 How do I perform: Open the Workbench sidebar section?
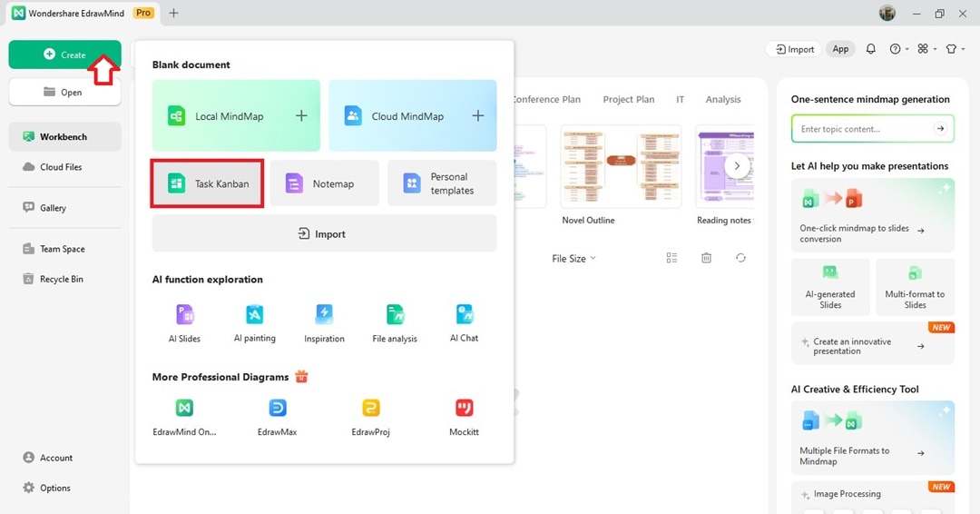64,136
